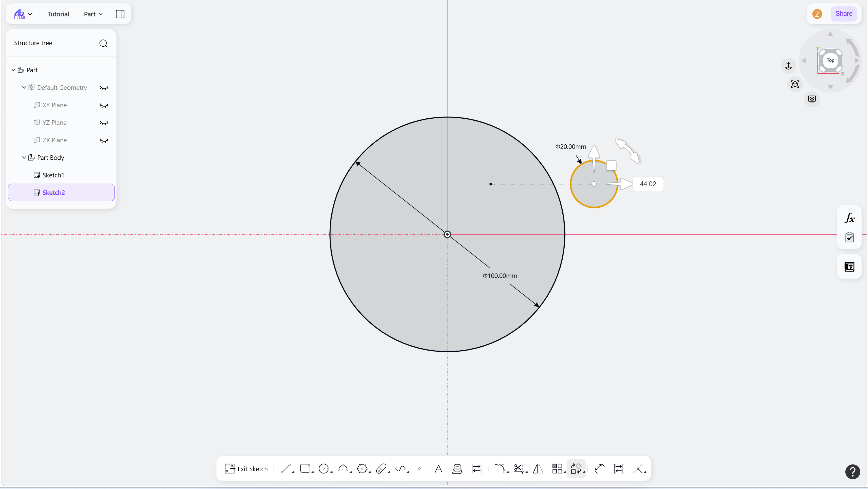Screen dimensions: 868x489
Task: Select the Rectangle sketch tool
Action: point(305,468)
